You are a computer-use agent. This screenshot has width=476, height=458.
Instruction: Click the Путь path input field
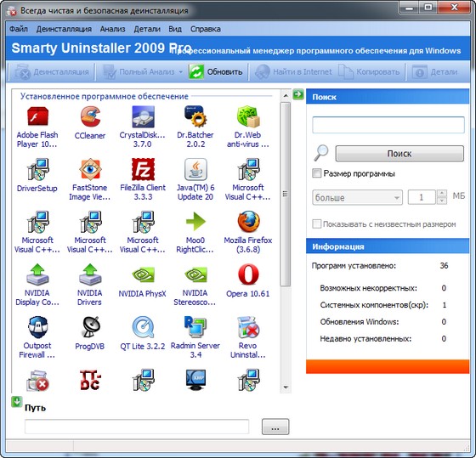pyautogui.click(x=137, y=427)
